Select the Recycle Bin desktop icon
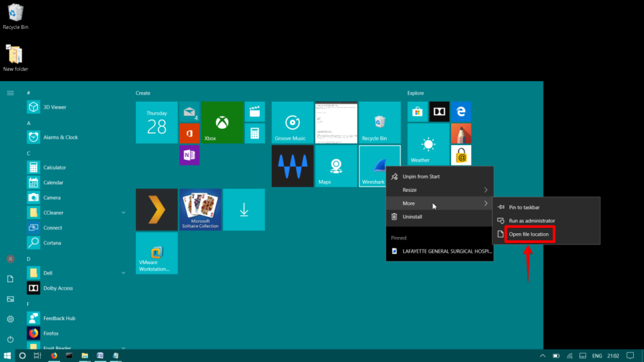644x362 pixels. (16, 16)
